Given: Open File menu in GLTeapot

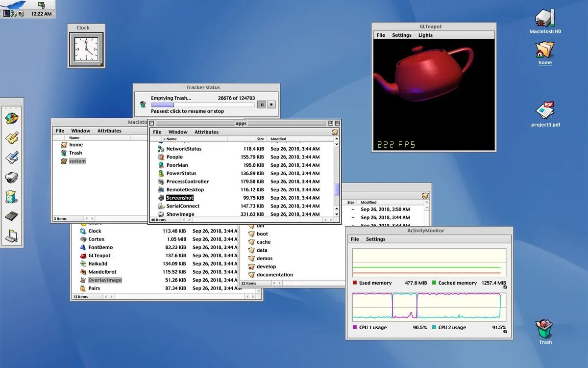Looking at the screenshot, I should click(381, 35).
